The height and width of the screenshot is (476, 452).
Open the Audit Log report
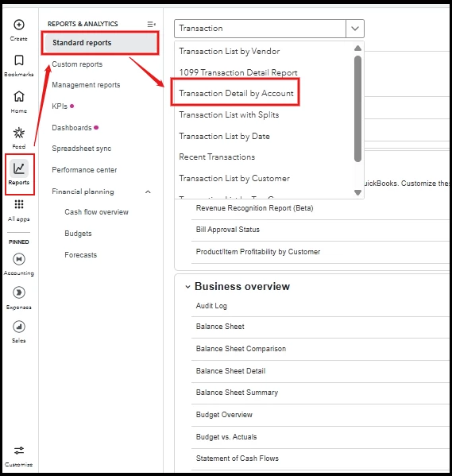pyautogui.click(x=211, y=306)
